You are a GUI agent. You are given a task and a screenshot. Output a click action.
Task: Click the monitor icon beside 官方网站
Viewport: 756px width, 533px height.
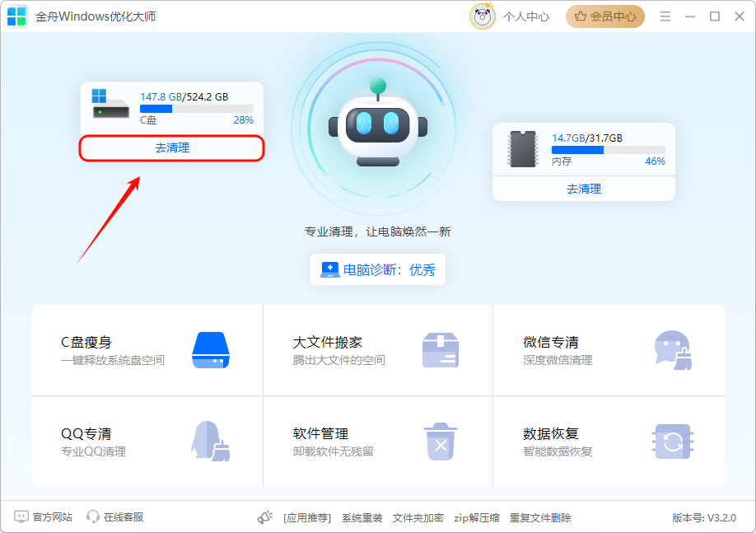pyautogui.click(x=21, y=517)
